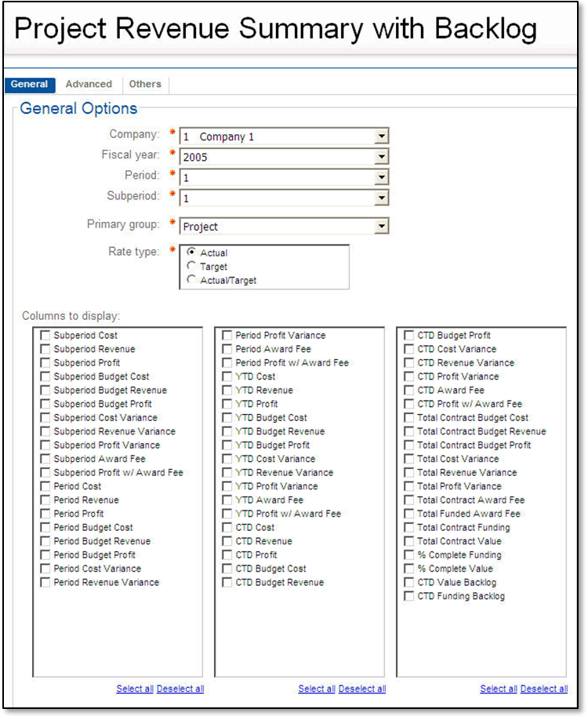The height and width of the screenshot is (716, 588).
Task: Select the Target rate type
Action: (192, 267)
